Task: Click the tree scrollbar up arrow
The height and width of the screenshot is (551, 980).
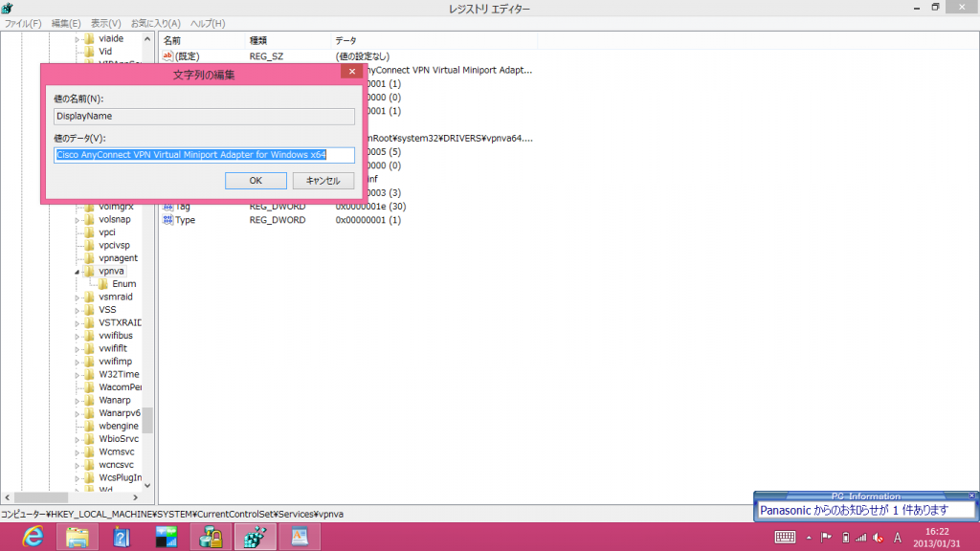Action: [x=147, y=38]
